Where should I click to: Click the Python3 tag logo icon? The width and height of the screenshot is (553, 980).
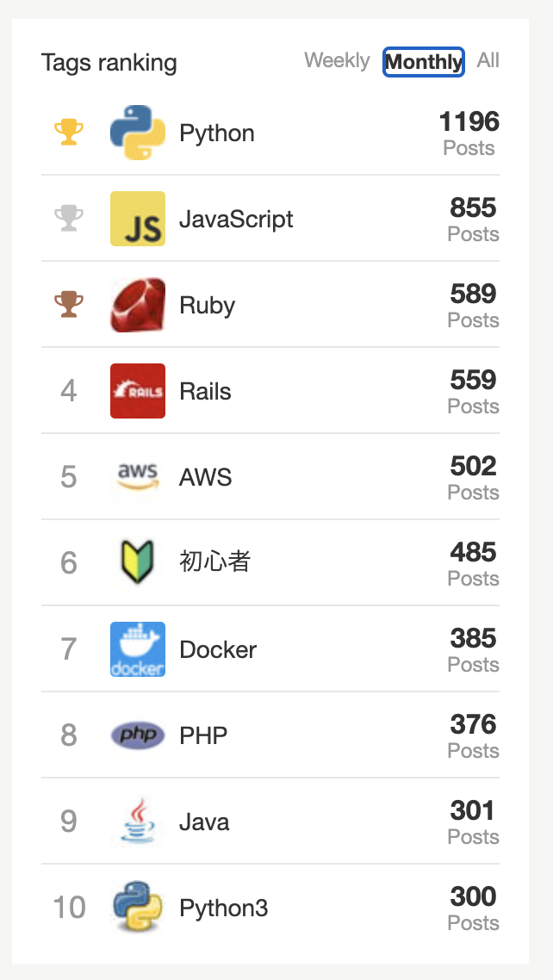pyautogui.click(x=138, y=907)
